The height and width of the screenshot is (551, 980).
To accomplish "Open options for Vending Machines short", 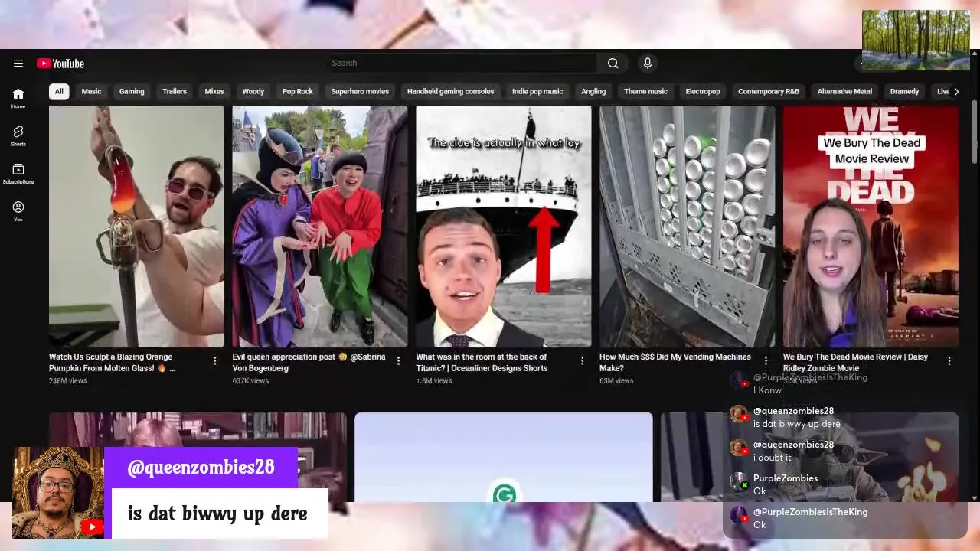I will (x=766, y=360).
